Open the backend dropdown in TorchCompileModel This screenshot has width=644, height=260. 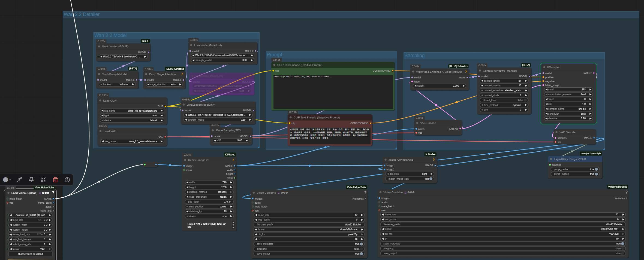click(117, 84)
